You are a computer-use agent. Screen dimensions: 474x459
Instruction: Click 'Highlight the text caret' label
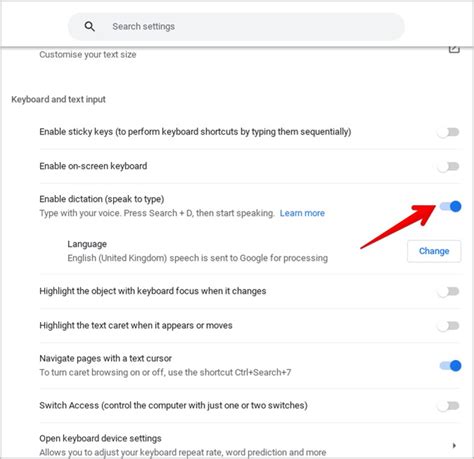[x=136, y=325]
